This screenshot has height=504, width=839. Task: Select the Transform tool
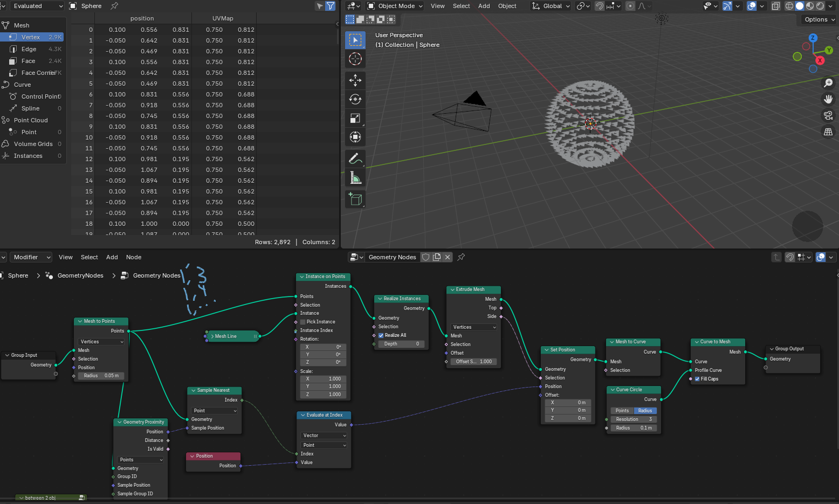click(x=355, y=137)
